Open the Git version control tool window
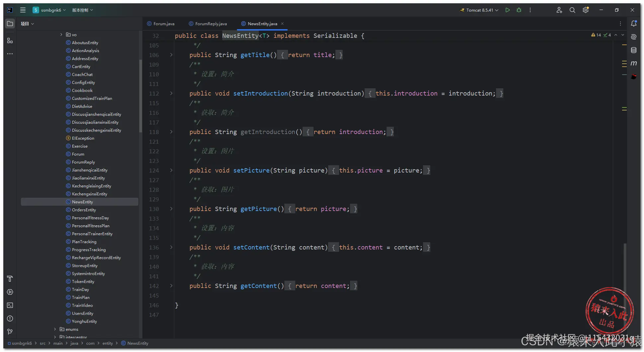The image size is (644, 352). (10, 332)
